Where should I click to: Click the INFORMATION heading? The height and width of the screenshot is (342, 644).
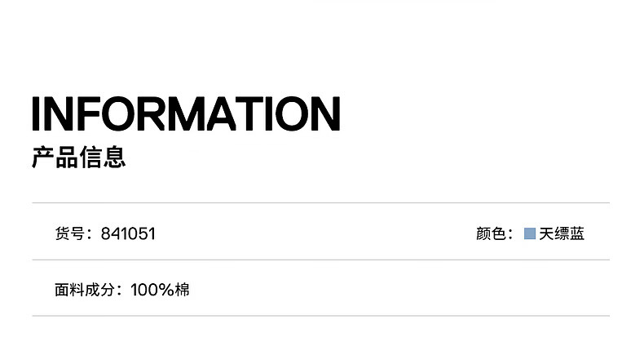[x=186, y=113]
